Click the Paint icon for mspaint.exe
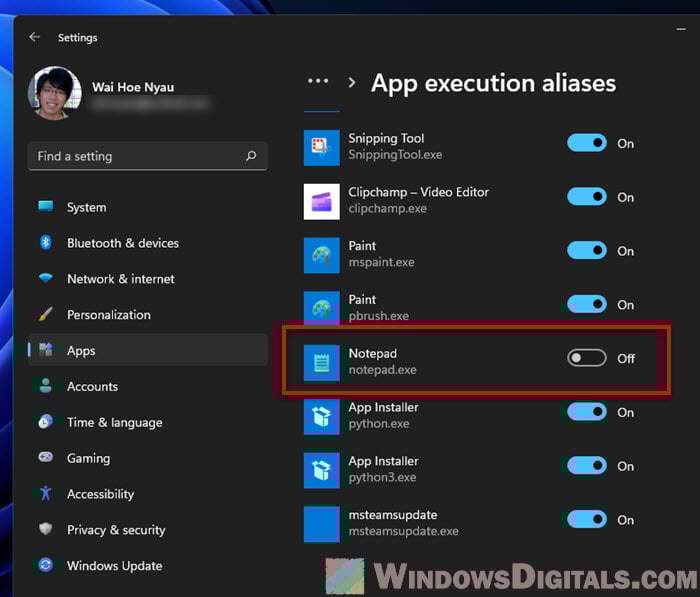 pos(321,255)
